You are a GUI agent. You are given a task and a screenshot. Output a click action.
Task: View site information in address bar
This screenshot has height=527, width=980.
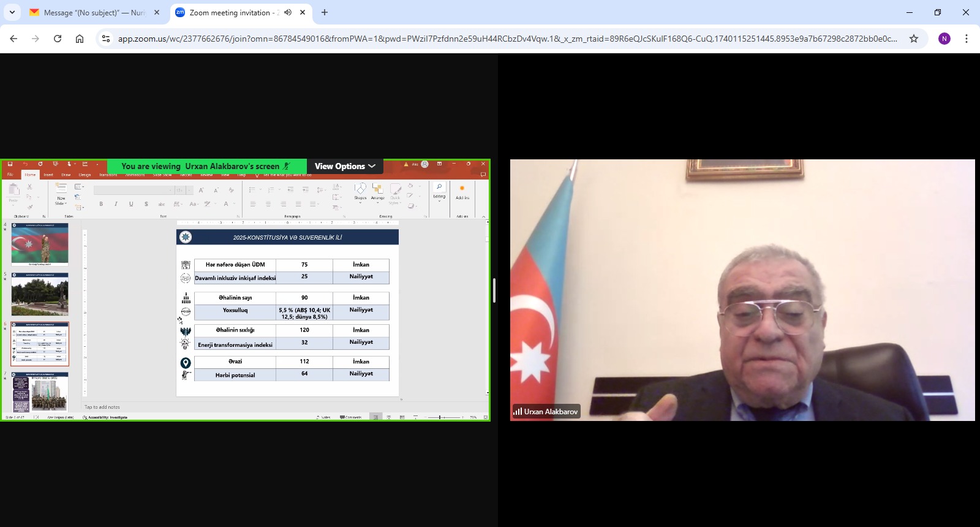[x=106, y=39]
